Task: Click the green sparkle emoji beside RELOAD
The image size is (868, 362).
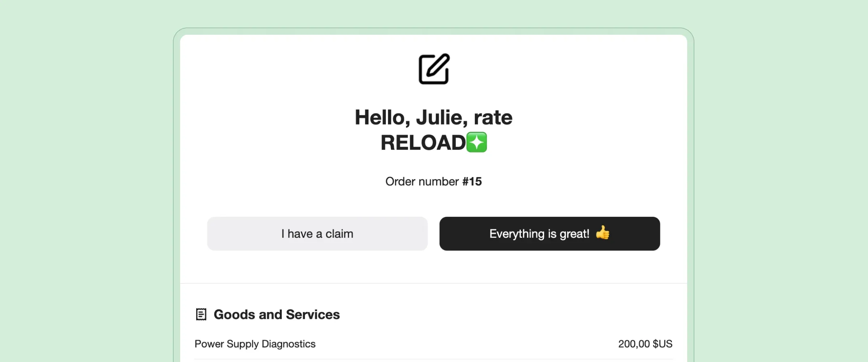Action: pyautogui.click(x=477, y=142)
